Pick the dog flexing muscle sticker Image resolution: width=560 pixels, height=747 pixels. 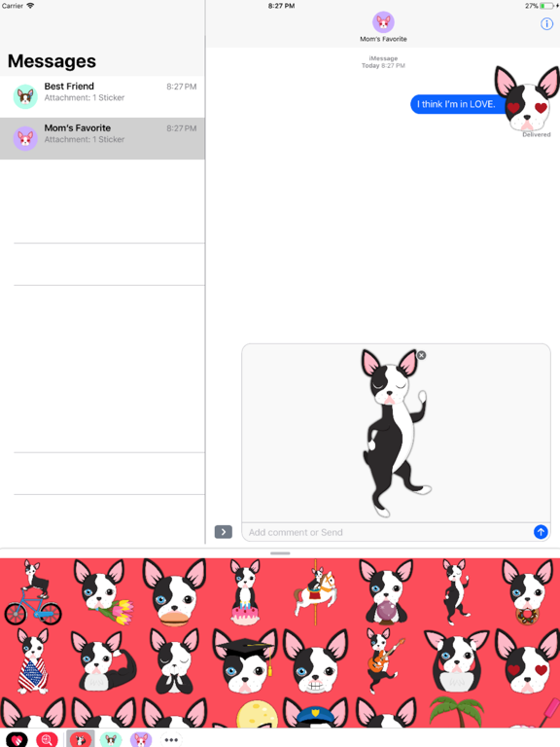tap(103, 661)
